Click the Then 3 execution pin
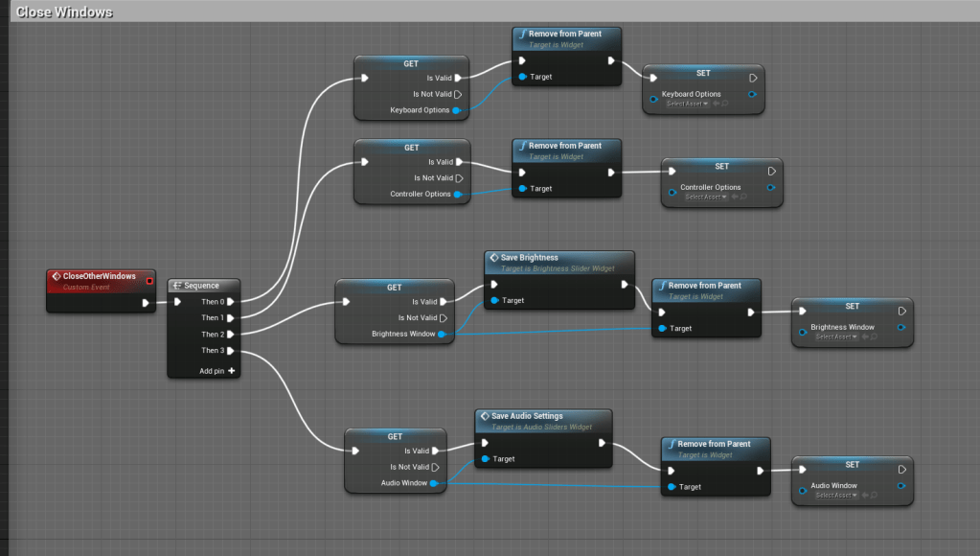 pyautogui.click(x=231, y=351)
